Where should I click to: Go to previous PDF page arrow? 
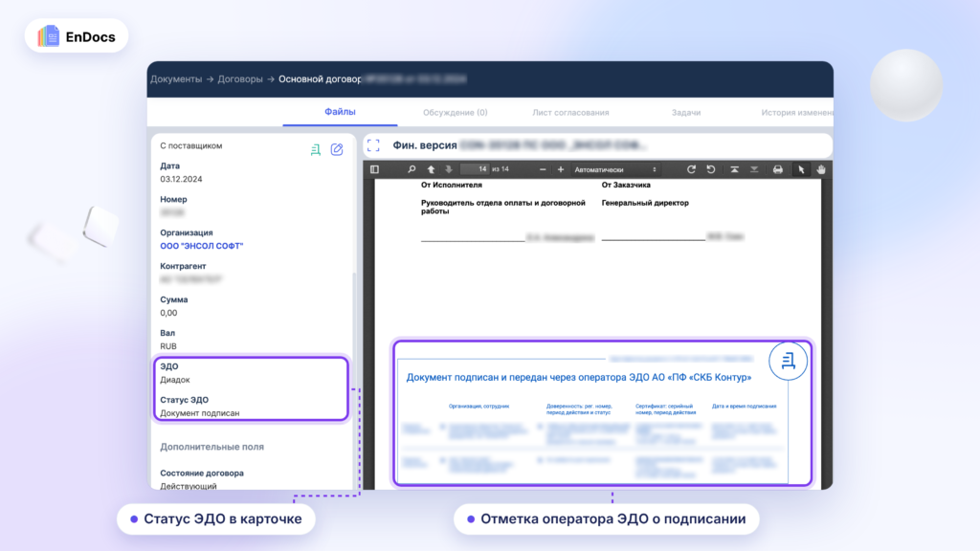point(431,169)
